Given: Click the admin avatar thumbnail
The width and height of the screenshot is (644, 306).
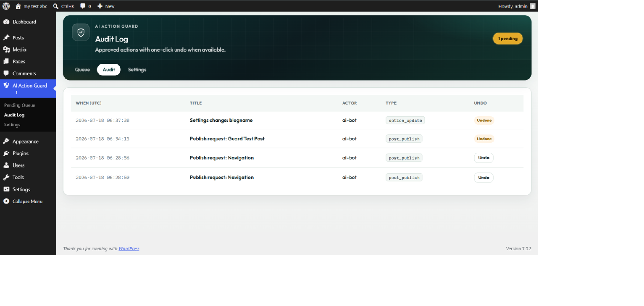Looking at the screenshot, I should coord(533,6).
